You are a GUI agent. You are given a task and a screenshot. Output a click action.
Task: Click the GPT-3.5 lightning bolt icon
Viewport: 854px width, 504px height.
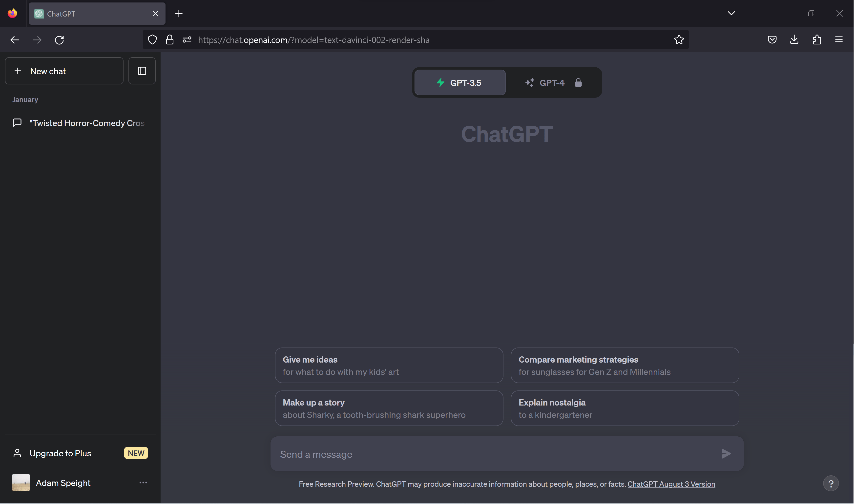440,82
